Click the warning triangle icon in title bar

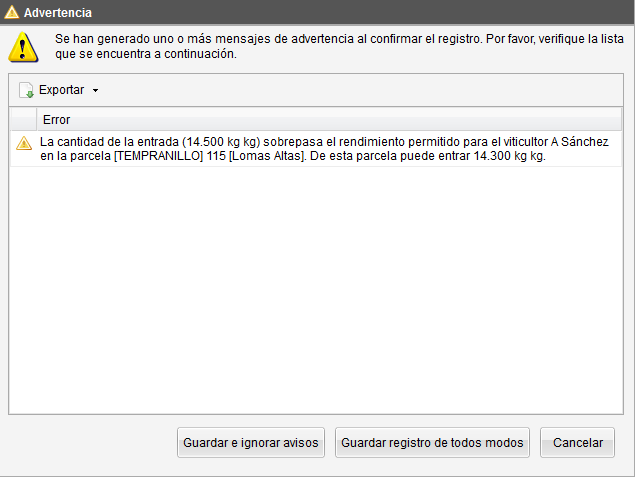(11, 12)
